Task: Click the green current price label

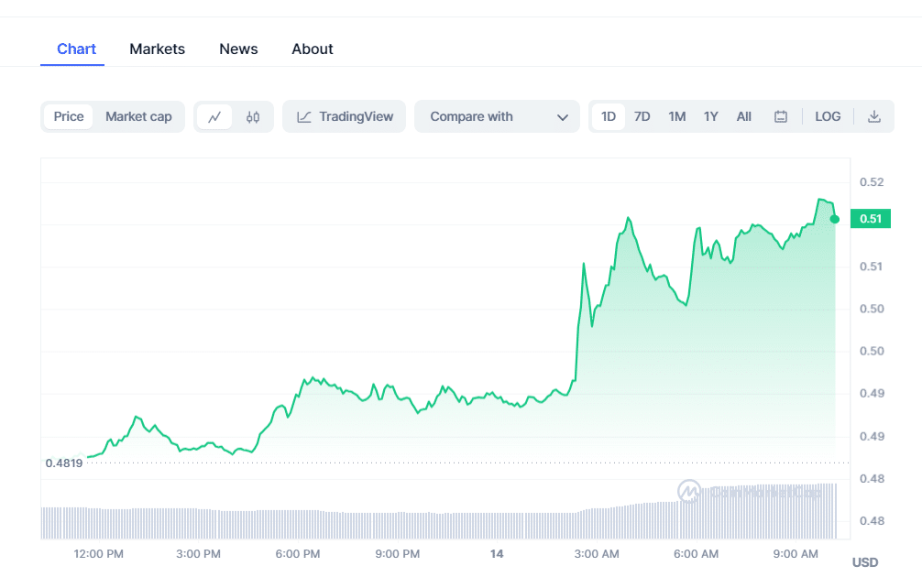Action: 870,219
